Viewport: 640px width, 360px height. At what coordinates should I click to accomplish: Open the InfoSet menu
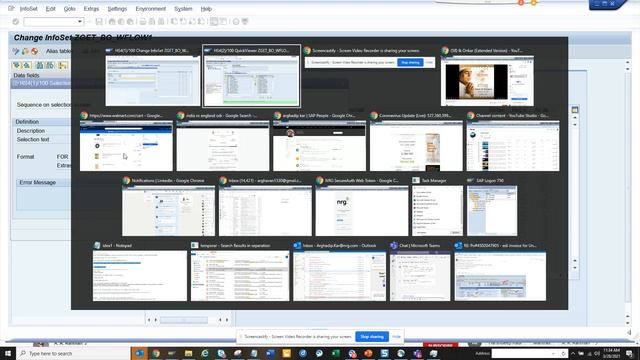[x=28, y=9]
